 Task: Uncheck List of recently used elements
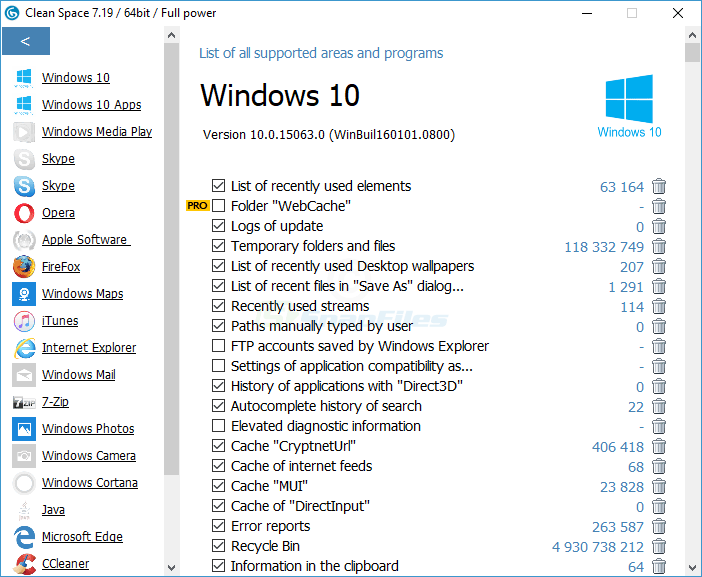point(218,185)
